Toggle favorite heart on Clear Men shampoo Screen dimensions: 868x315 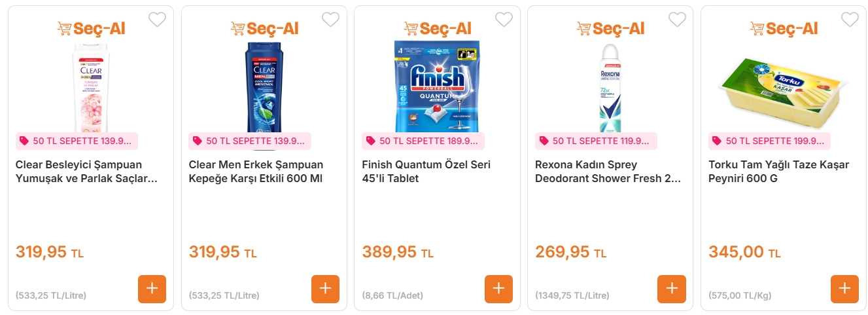click(x=330, y=20)
